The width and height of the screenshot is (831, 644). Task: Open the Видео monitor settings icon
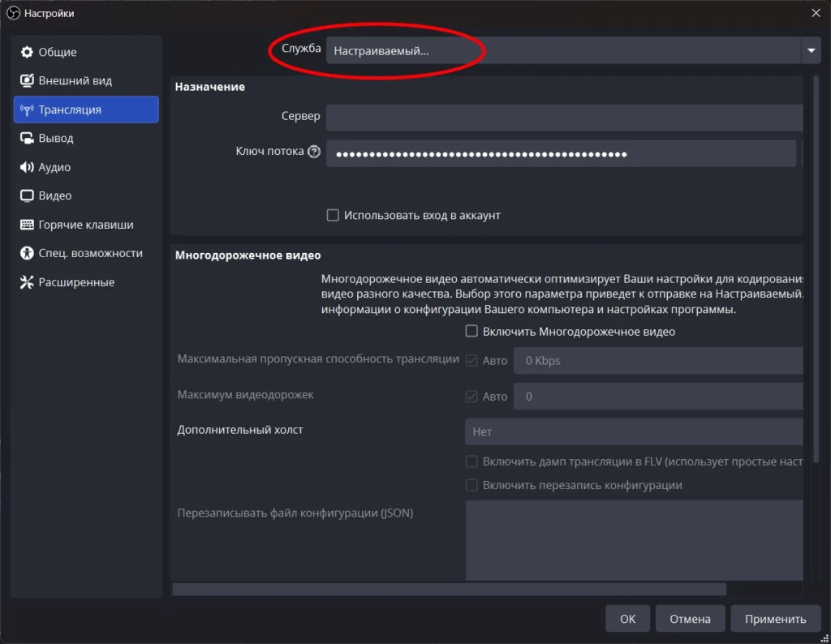pos(28,195)
